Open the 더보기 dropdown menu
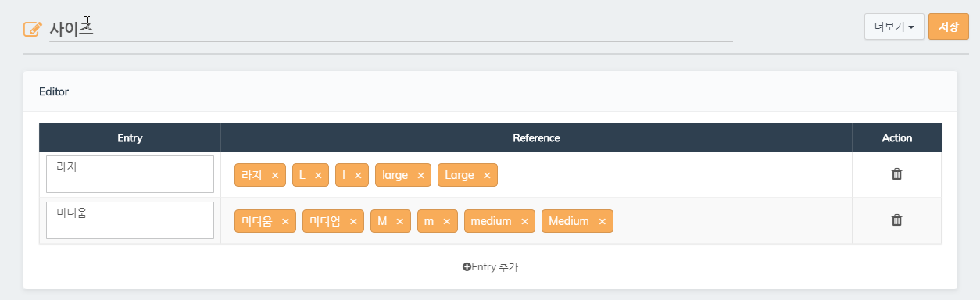The height and width of the screenshot is (300, 980). pyautogui.click(x=894, y=27)
